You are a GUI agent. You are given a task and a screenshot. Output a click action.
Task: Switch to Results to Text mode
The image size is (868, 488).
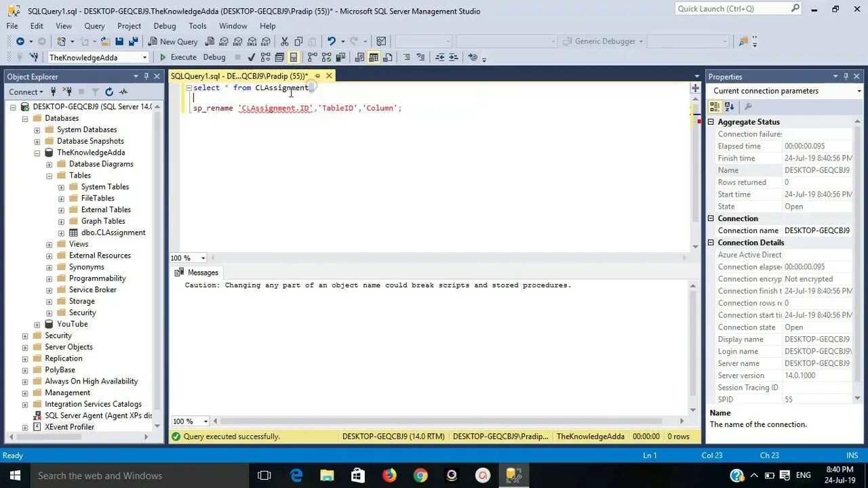coord(359,57)
